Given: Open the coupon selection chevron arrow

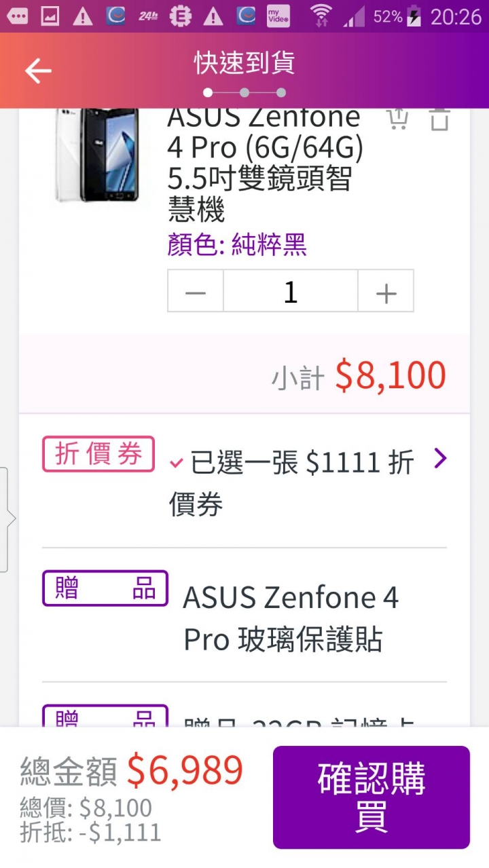Looking at the screenshot, I should [440, 459].
